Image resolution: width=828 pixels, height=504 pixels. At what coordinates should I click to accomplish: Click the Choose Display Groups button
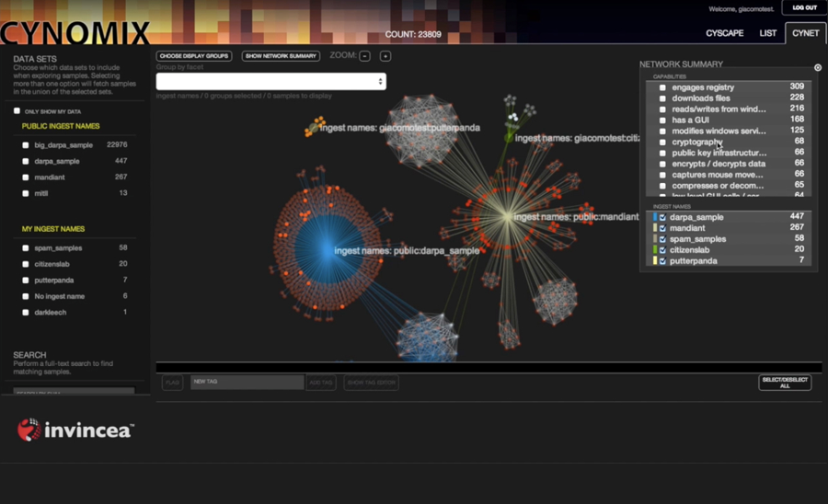[193, 56]
